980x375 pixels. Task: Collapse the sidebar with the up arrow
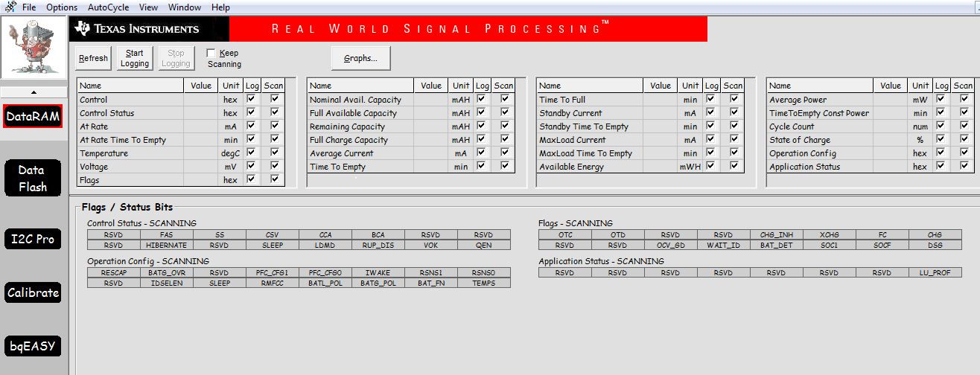point(33,92)
